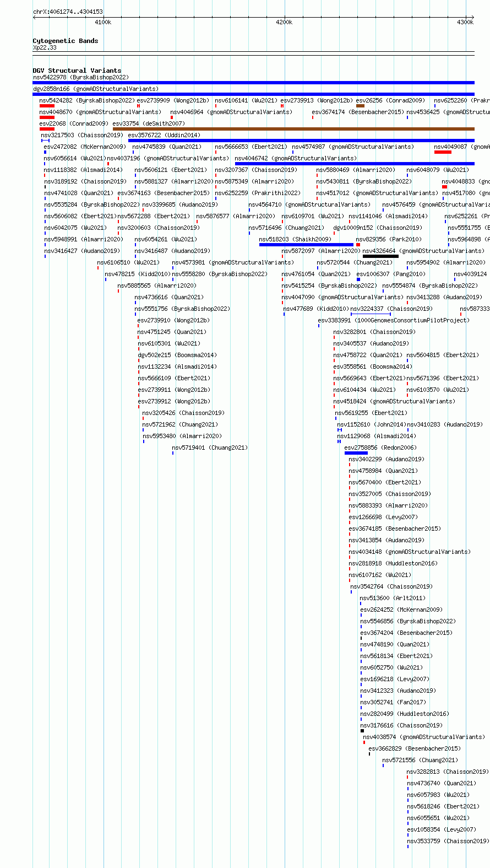Click the Xp22.33 band label
The width and height of the screenshot is (490, 868).
(x=45, y=48)
